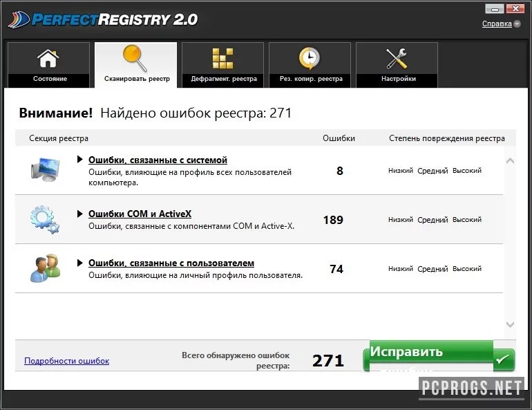Image resolution: width=532 pixels, height=410 pixels.
Task: Click the clock backup icon
Action: click(x=309, y=58)
